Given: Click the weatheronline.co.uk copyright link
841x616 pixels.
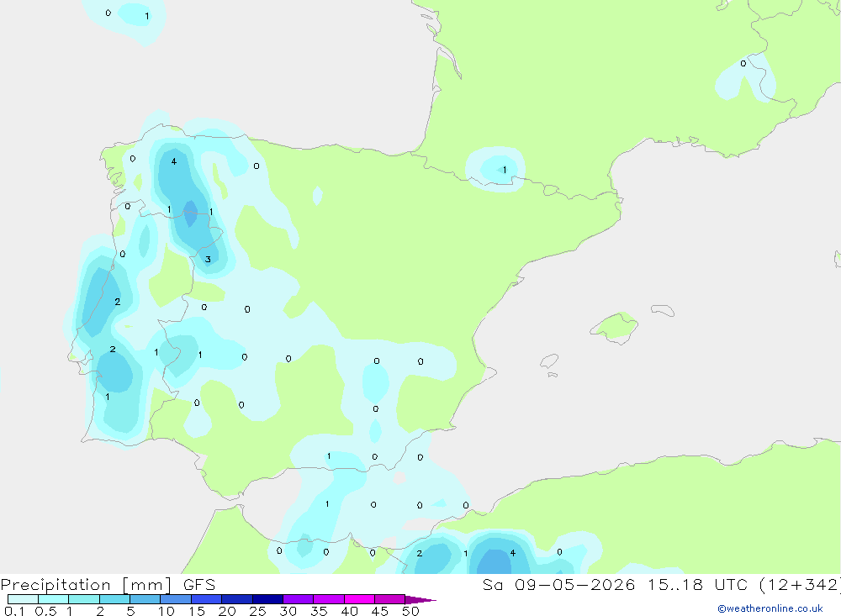Looking at the screenshot, I should [x=770, y=608].
